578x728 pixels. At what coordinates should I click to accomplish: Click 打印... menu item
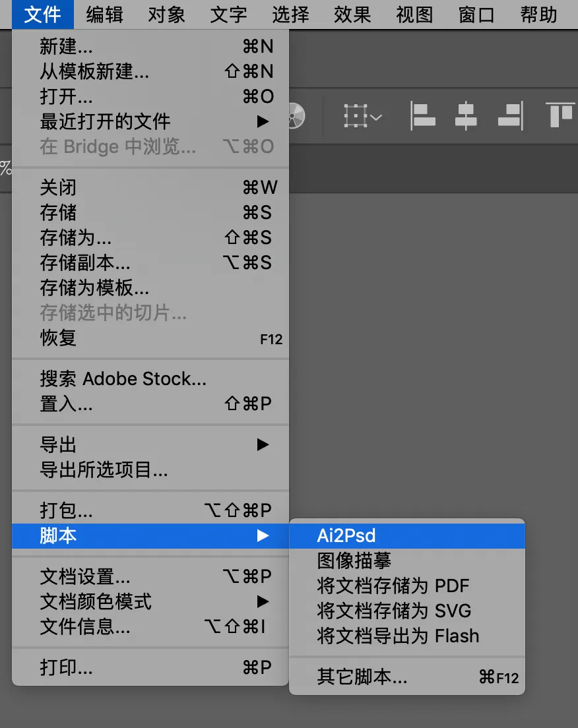click(x=150, y=667)
